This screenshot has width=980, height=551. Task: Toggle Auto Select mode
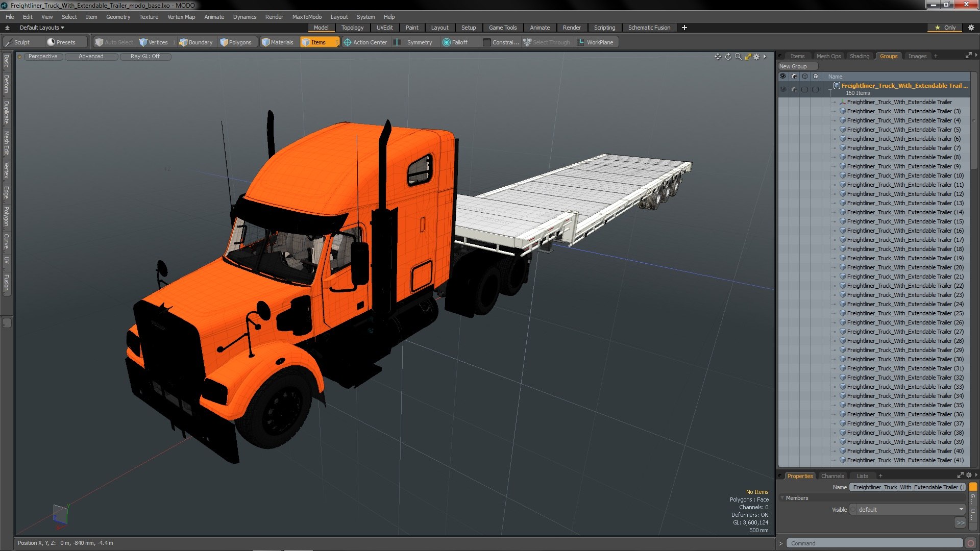tap(114, 42)
